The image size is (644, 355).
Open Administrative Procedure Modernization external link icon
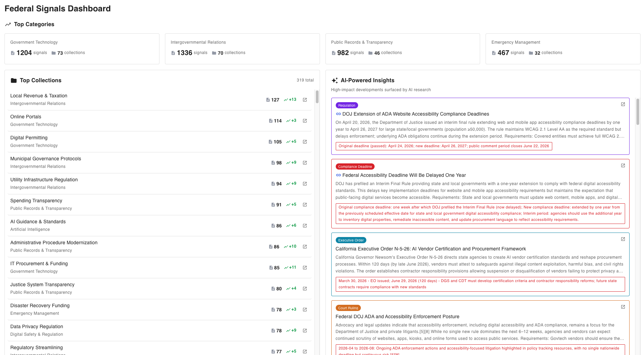pos(305,247)
